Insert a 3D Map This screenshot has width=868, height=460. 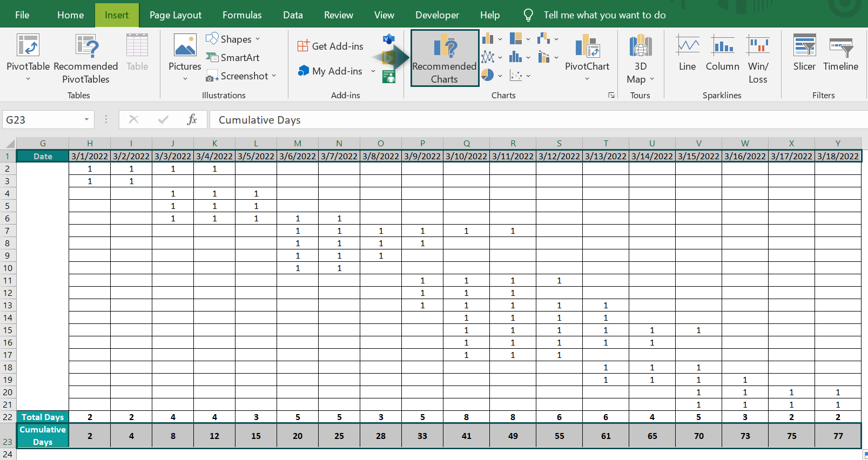641,58
